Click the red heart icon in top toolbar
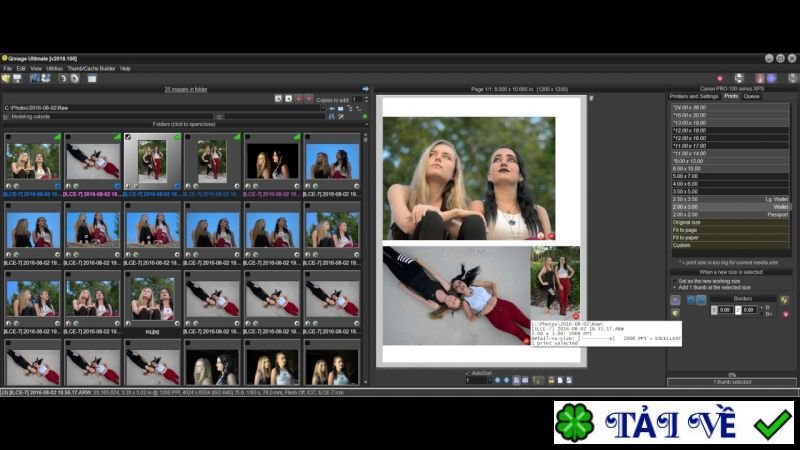800x450 pixels. [720, 78]
